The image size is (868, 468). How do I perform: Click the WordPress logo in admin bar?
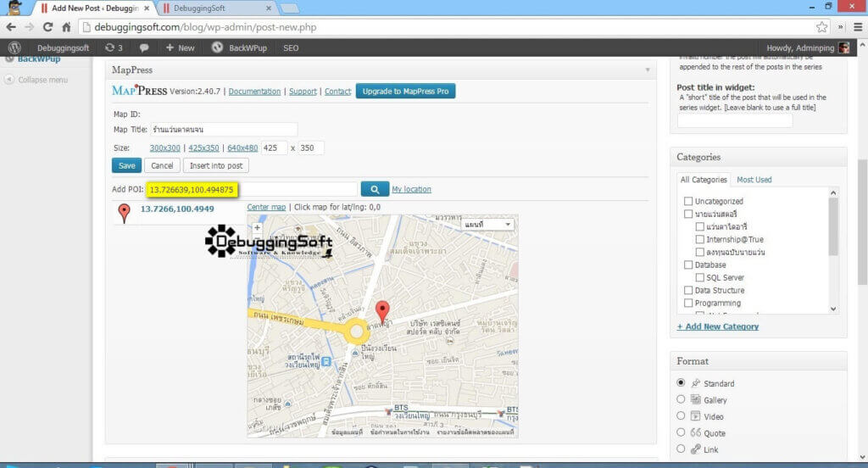click(x=14, y=47)
